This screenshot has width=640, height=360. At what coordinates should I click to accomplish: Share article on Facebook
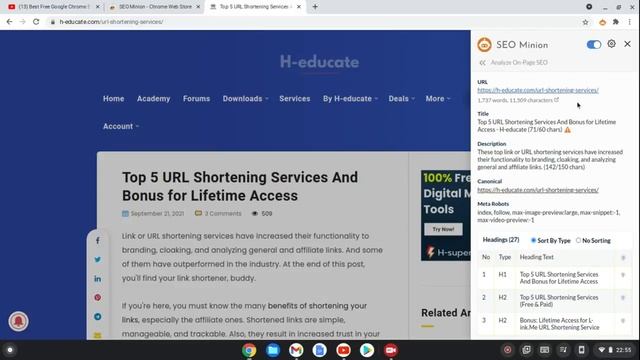tap(98, 240)
